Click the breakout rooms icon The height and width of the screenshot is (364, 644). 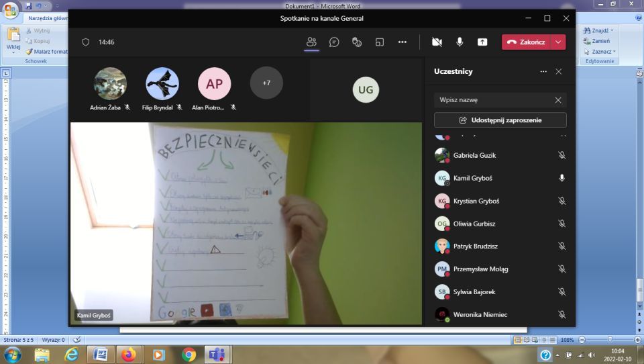tap(380, 42)
